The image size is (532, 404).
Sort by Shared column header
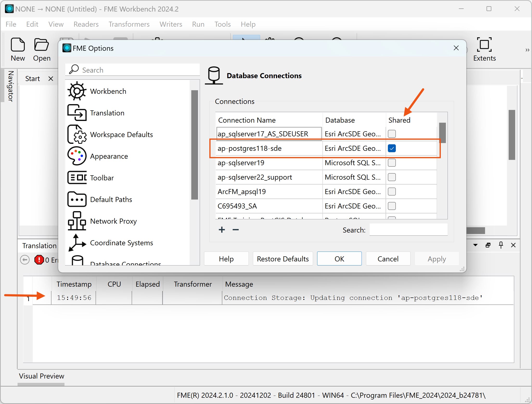pos(411,120)
